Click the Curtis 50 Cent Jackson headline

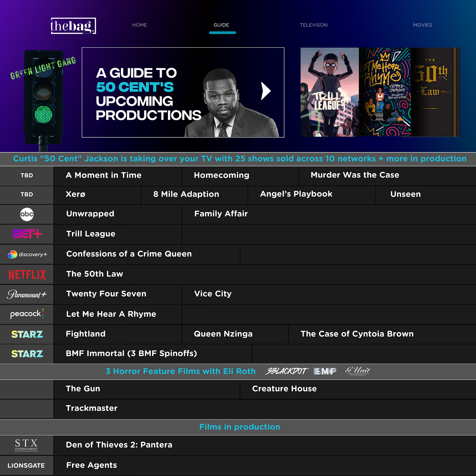240,159
